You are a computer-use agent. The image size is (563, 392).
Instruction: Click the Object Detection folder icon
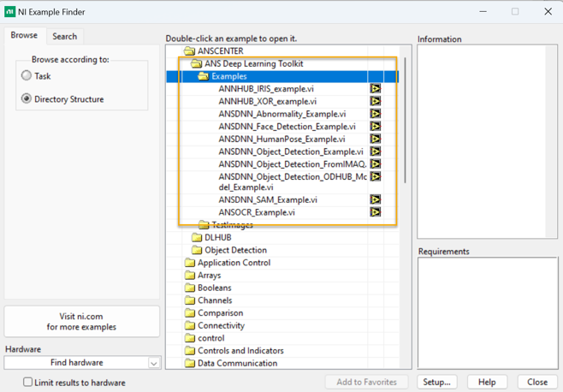point(197,250)
